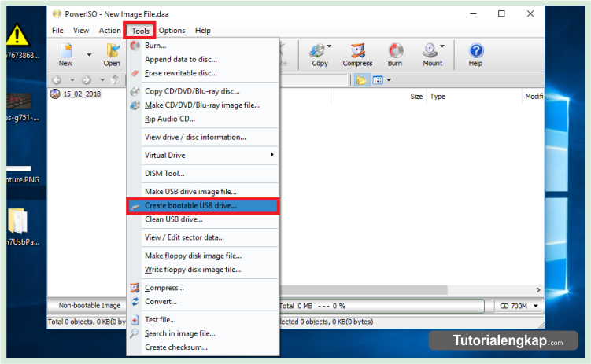Click the Forward navigation arrow
591x364 pixels.
click(87, 80)
